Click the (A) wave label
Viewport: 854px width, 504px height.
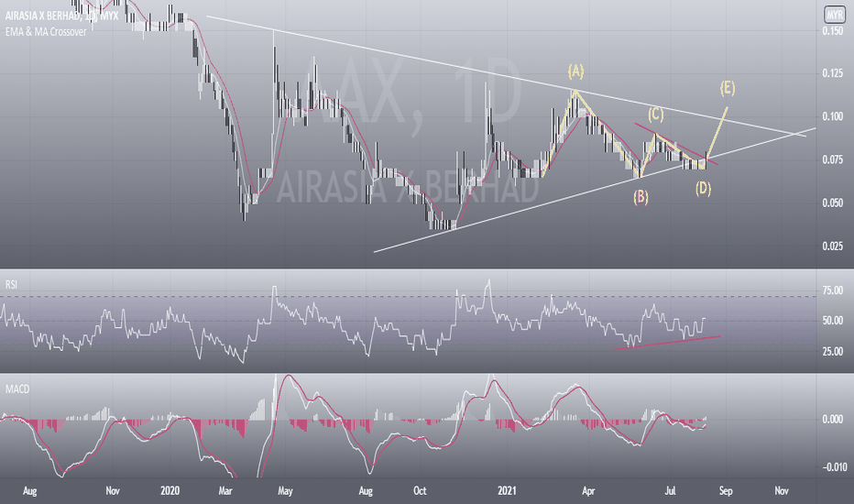575,71
